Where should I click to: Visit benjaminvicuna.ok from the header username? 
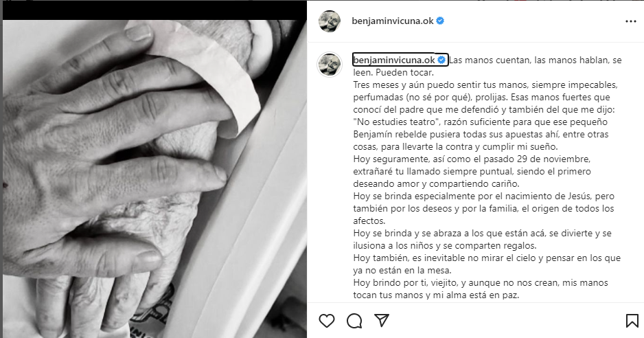coord(393,21)
